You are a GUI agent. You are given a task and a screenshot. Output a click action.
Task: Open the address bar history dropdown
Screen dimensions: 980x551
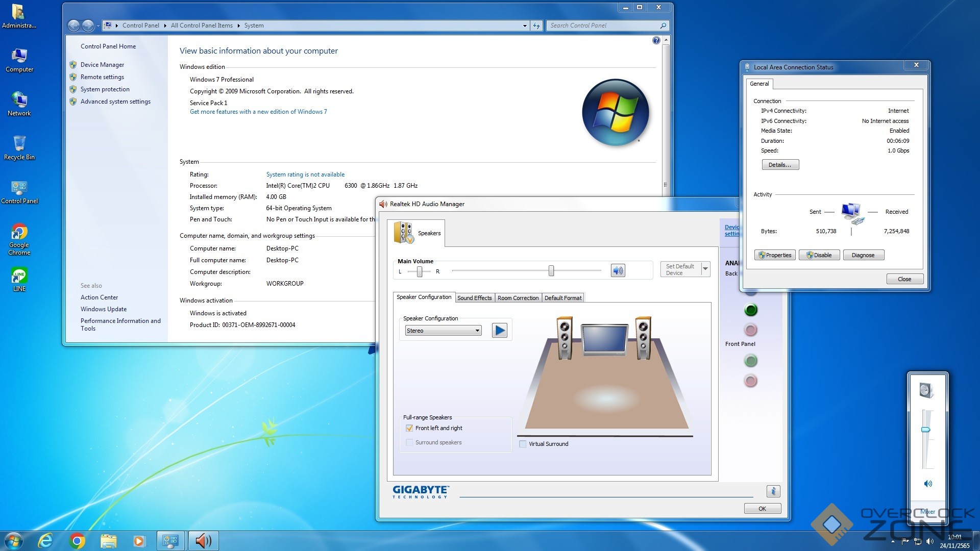525,26
